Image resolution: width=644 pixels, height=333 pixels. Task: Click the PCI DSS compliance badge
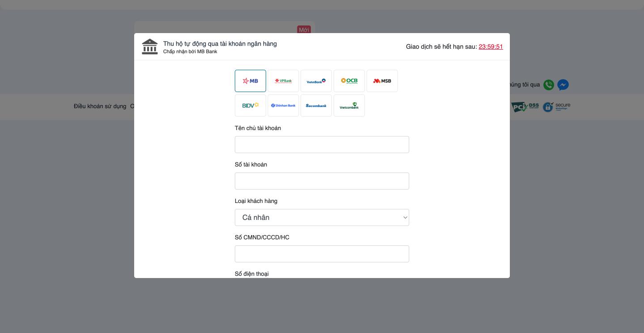[525, 107]
